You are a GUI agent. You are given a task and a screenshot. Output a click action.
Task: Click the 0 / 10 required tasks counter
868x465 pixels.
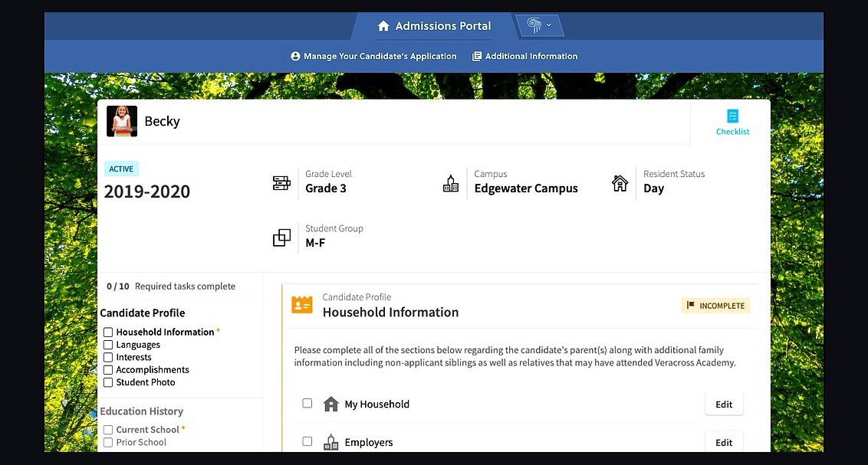click(x=118, y=287)
